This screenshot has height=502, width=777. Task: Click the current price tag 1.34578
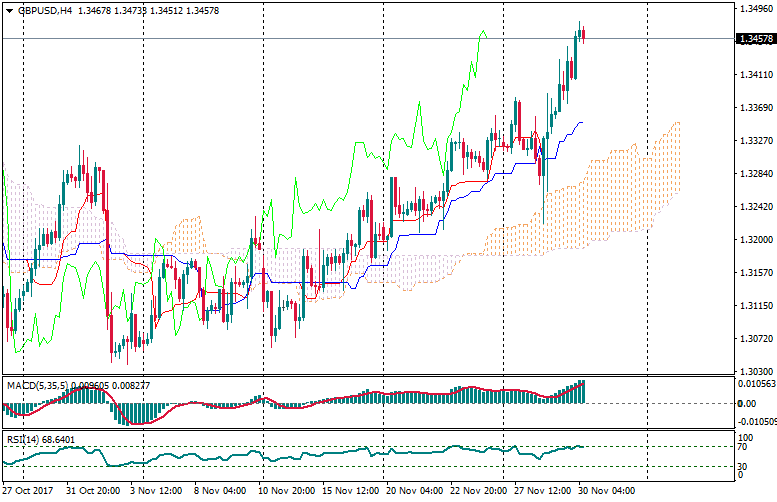coord(755,39)
